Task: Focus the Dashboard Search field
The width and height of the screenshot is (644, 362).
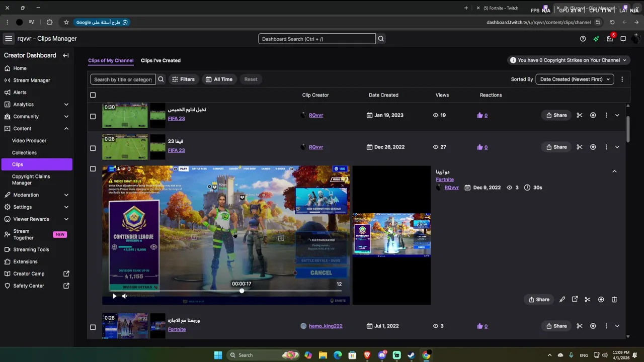Action: click(x=316, y=39)
